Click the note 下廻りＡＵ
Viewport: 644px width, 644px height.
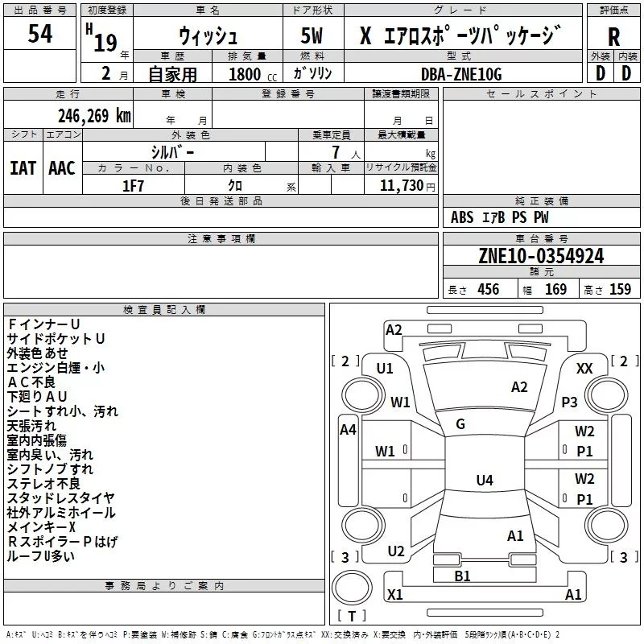pyautogui.click(x=37, y=397)
